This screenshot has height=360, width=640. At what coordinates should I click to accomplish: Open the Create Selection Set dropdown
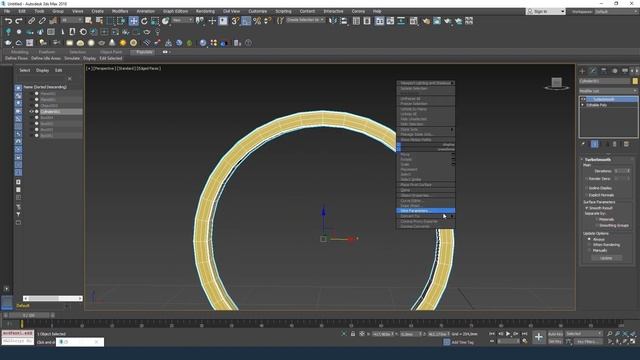click(x=306, y=20)
